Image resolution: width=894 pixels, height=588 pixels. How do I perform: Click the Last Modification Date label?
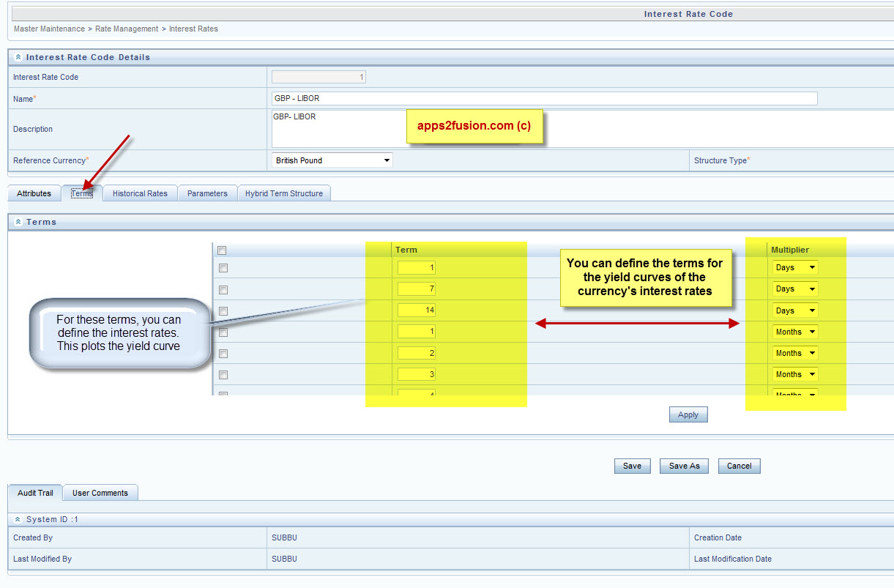click(733, 559)
